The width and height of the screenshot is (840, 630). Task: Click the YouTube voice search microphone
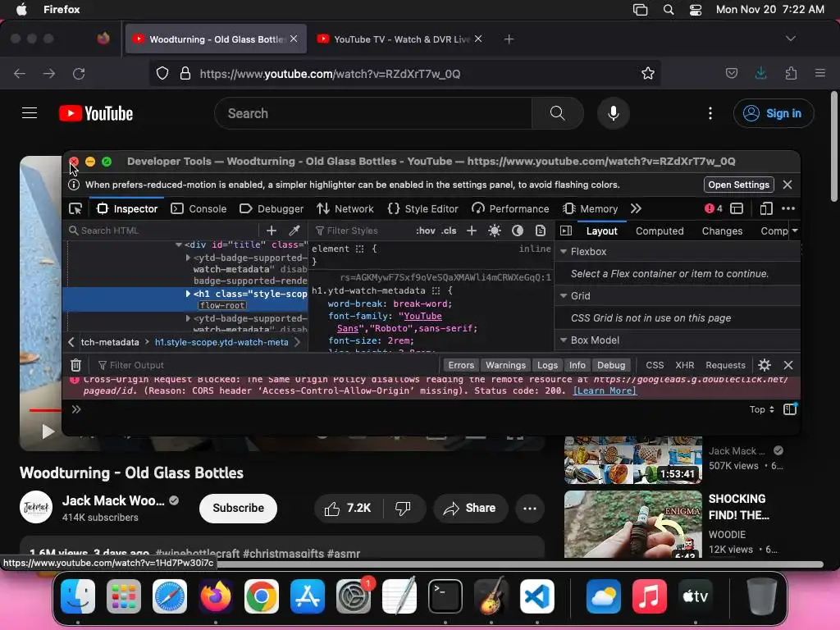click(x=614, y=113)
